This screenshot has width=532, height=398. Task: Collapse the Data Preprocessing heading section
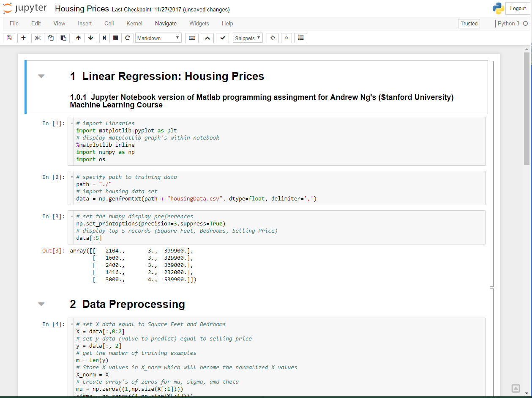click(x=41, y=304)
